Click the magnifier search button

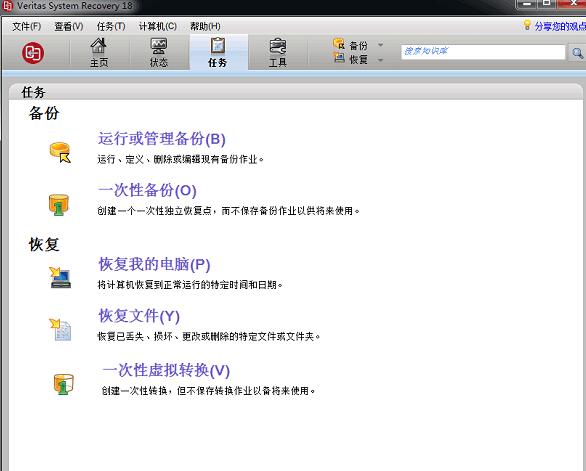coord(577,53)
